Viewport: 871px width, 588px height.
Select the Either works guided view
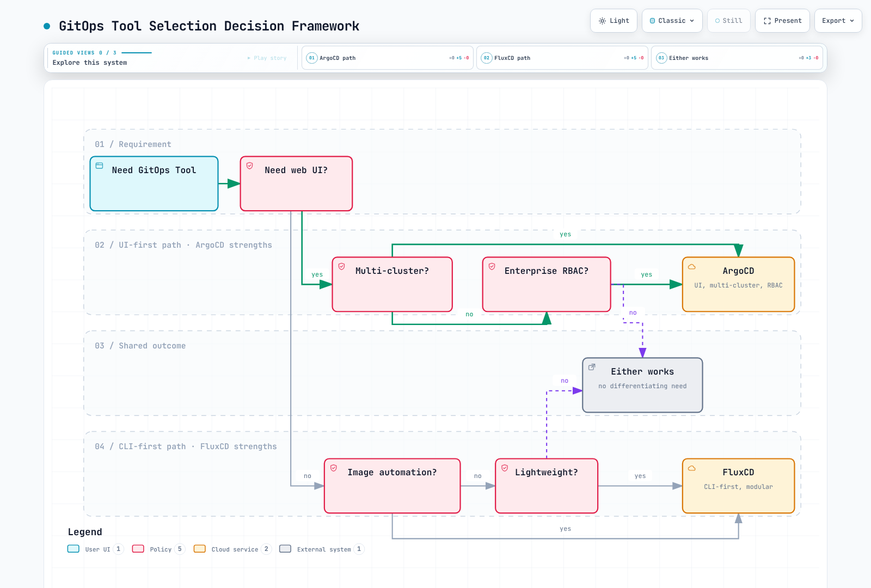point(737,58)
